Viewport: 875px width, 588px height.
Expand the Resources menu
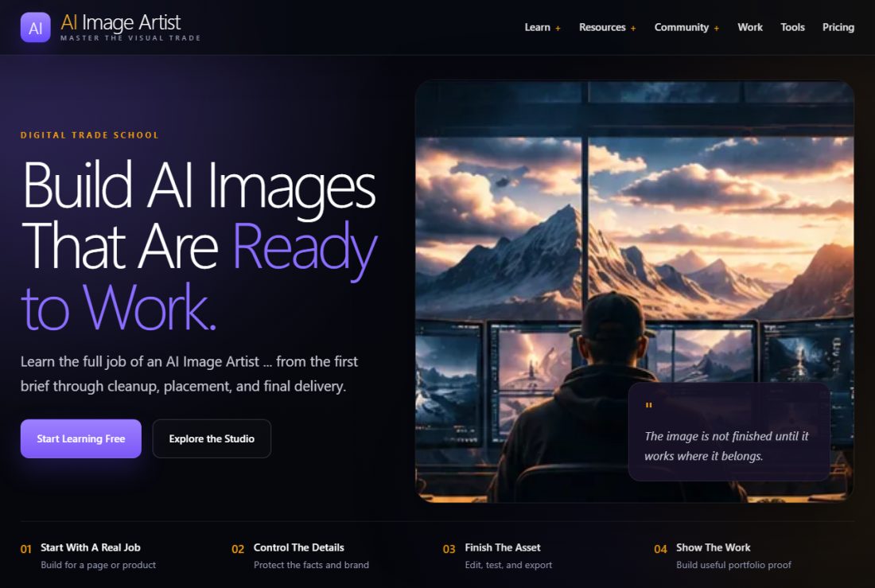point(607,27)
